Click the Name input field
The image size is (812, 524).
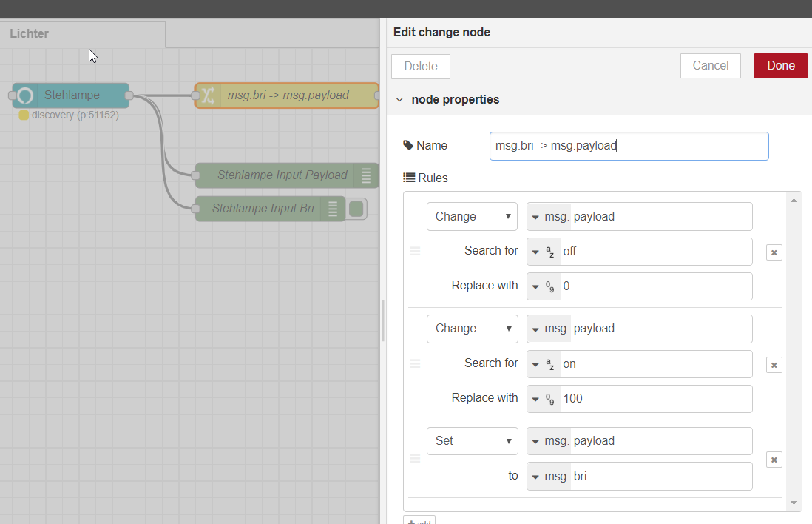coord(629,146)
